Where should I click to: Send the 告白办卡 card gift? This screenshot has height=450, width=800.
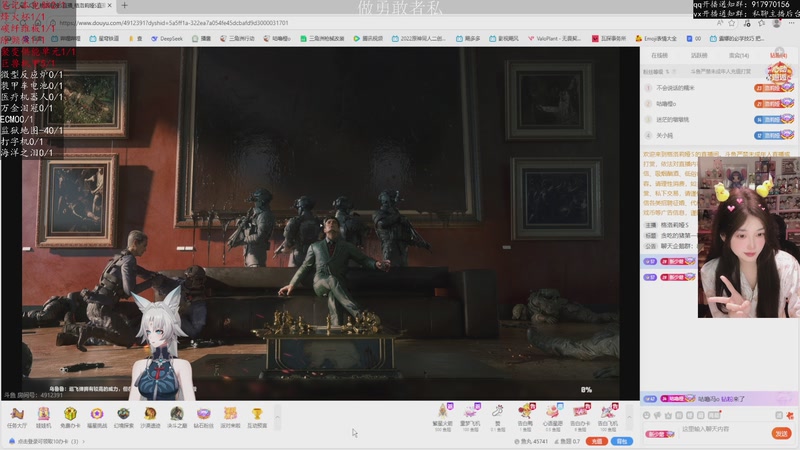pyautogui.click(x=580, y=417)
